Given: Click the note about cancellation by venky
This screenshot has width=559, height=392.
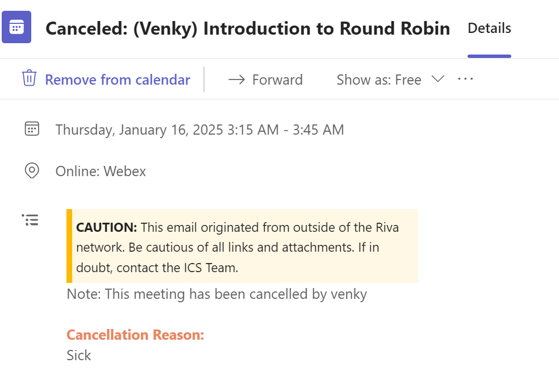Looking at the screenshot, I should [216, 294].
